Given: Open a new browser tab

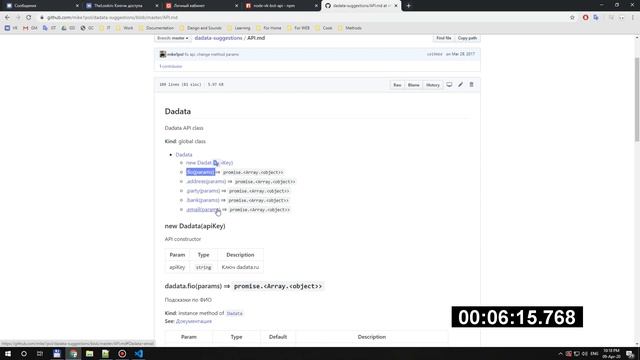Looking at the screenshot, I should 409,6.
